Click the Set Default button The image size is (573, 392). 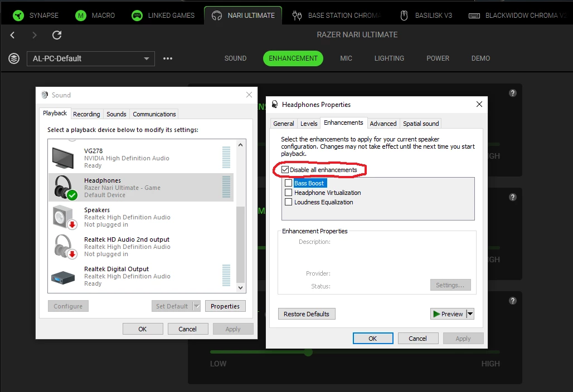[x=172, y=306]
